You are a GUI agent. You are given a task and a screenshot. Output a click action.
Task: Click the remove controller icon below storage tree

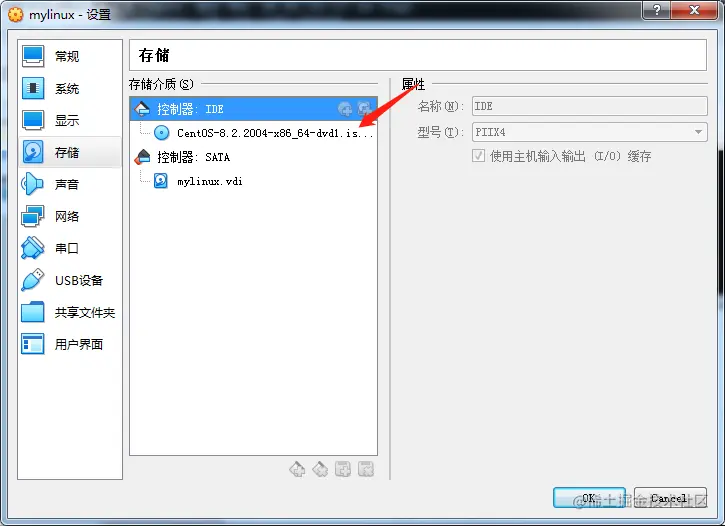tap(320, 469)
